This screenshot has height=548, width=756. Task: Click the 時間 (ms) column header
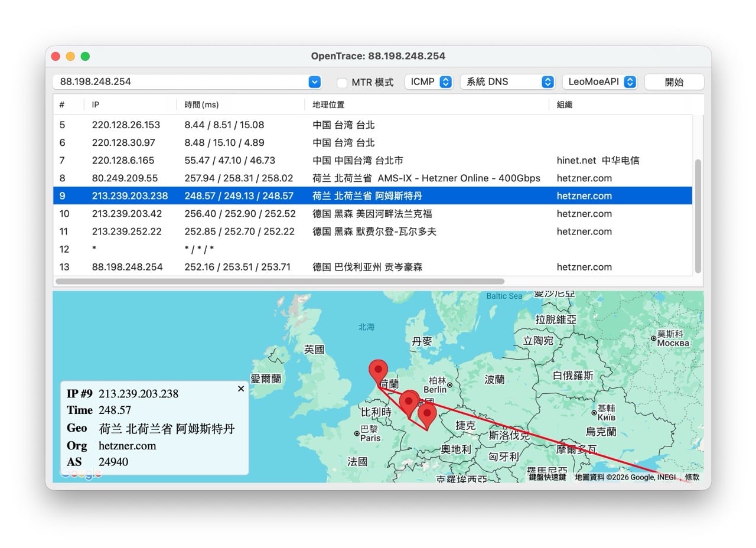click(203, 105)
